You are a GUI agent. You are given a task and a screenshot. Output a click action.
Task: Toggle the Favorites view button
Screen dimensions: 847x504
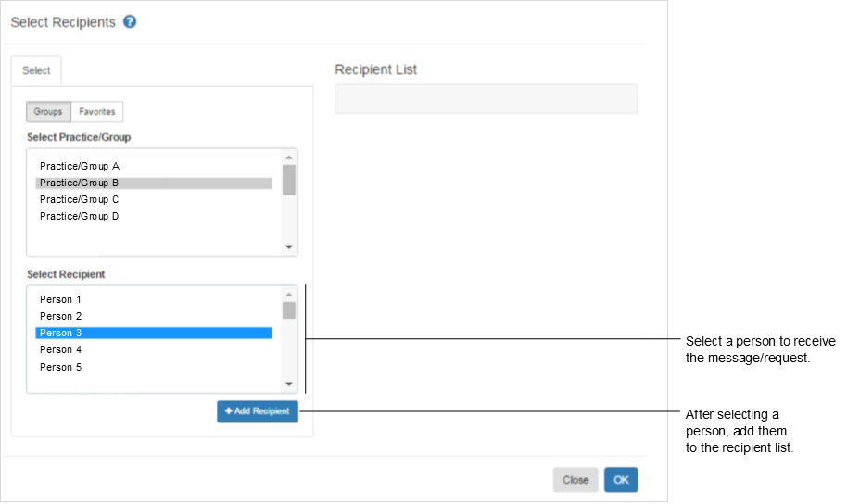click(97, 112)
